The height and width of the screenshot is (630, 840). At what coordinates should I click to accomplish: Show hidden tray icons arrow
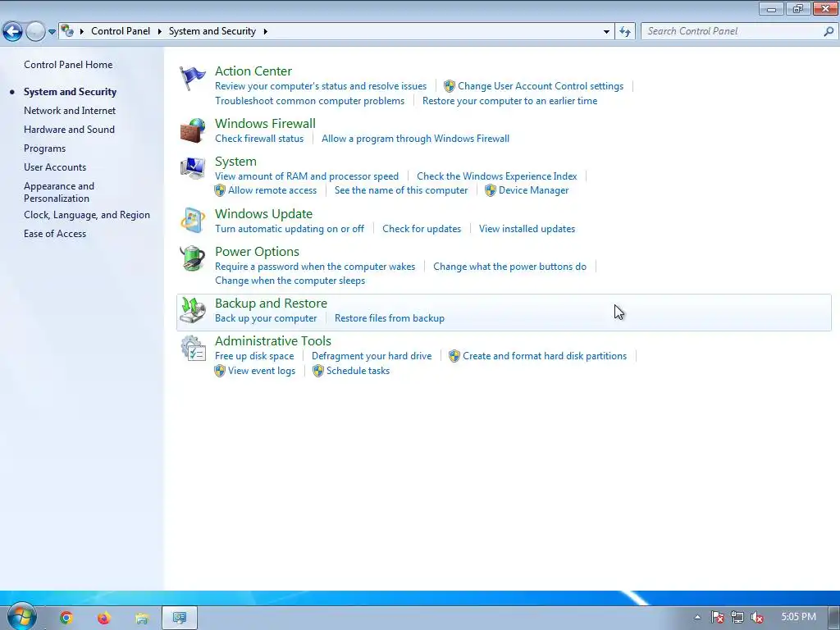point(697,618)
